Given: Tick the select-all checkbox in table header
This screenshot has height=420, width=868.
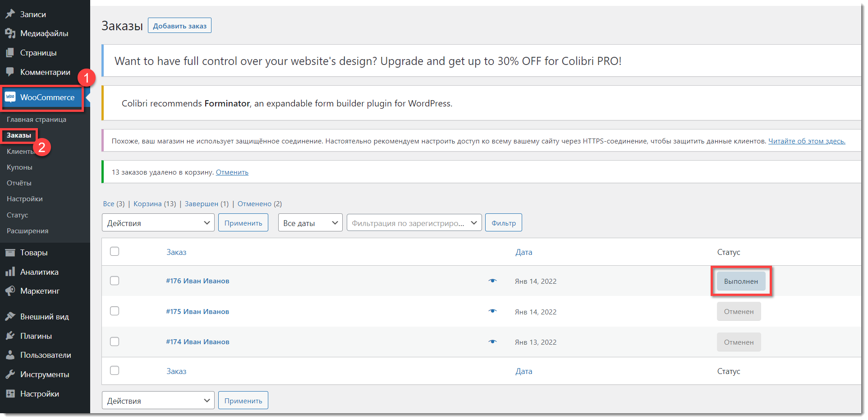Looking at the screenshot, I should pos(115,251).
